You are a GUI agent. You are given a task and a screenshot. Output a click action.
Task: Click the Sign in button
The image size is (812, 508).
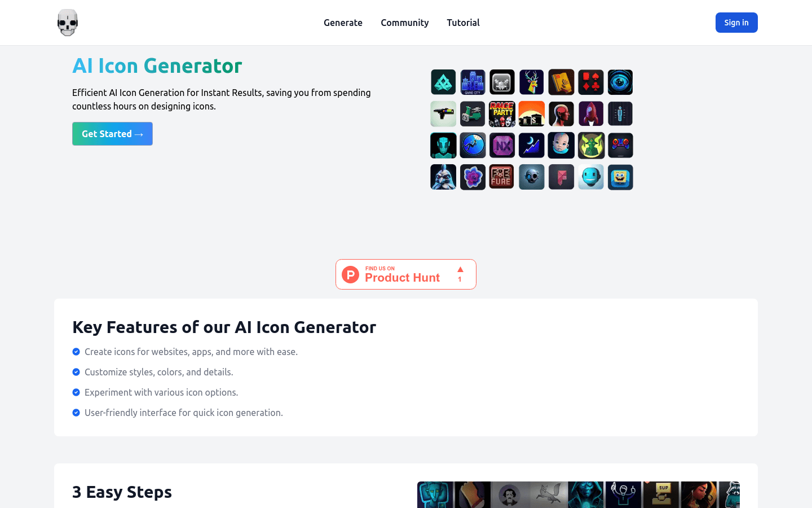point(736,23)
